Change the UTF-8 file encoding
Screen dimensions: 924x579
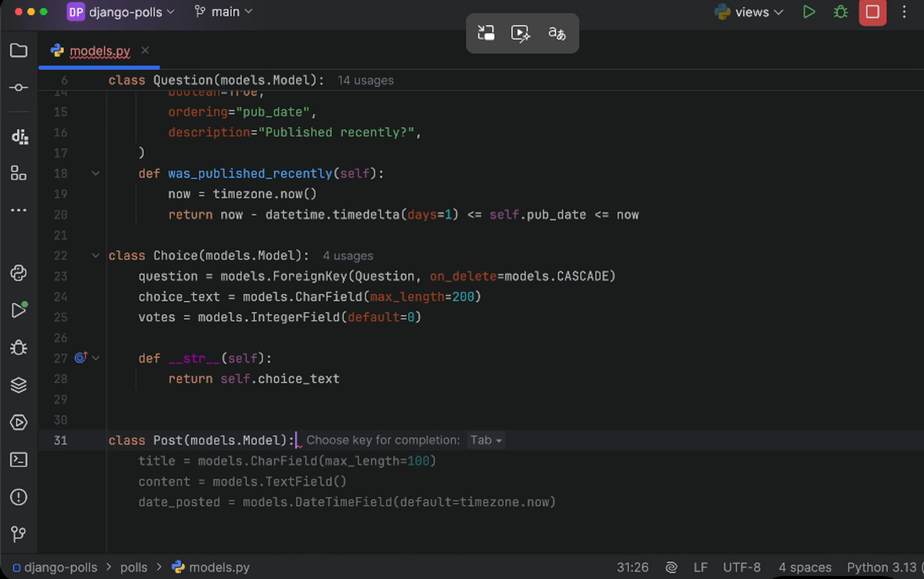coord(742,567)
